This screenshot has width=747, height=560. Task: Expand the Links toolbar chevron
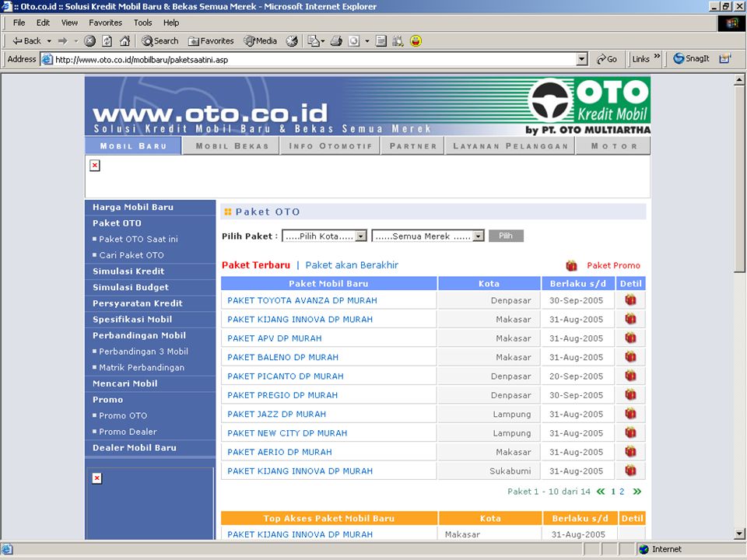tap(658, 56)
